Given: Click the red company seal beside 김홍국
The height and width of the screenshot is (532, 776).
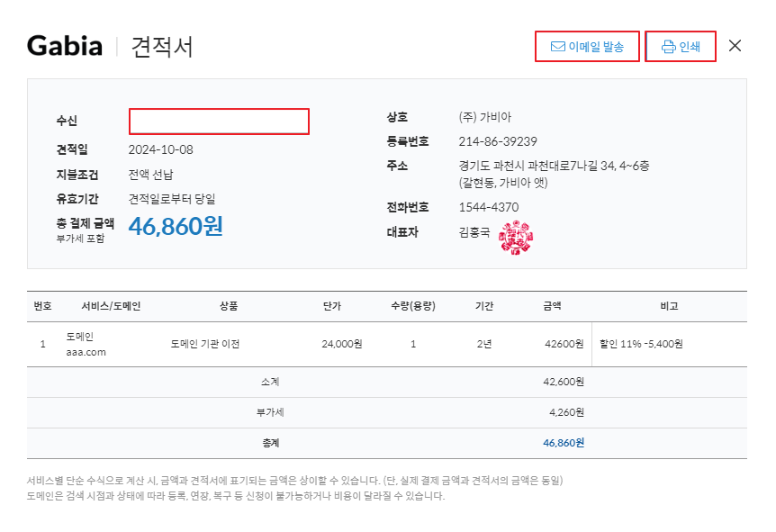Looking at the screenshot, I should coord(516,238).
